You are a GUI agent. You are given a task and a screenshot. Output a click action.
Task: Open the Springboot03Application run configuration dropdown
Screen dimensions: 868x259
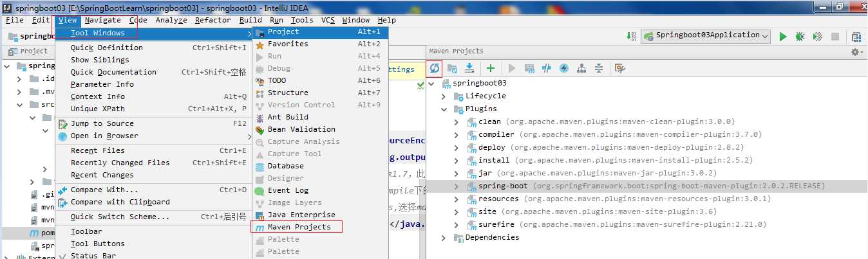tap(706, 36)
